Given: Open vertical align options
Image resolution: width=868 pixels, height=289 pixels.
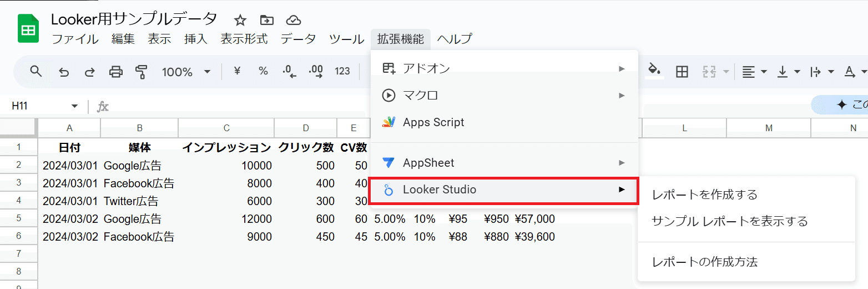Looking at the screenshot, I should point(789,72).
